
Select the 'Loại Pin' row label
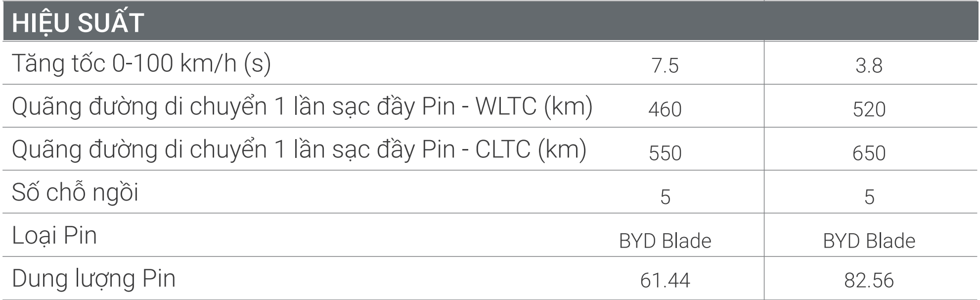[x=54, y=236]
